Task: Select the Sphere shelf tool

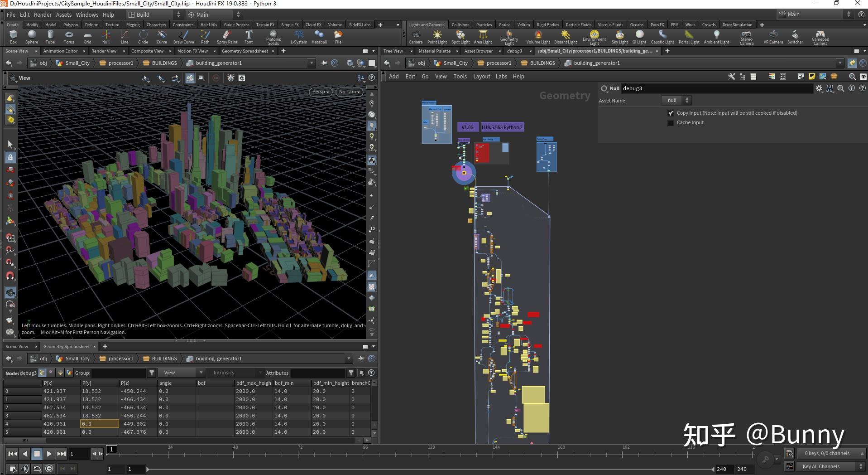Action: [32, 36]
